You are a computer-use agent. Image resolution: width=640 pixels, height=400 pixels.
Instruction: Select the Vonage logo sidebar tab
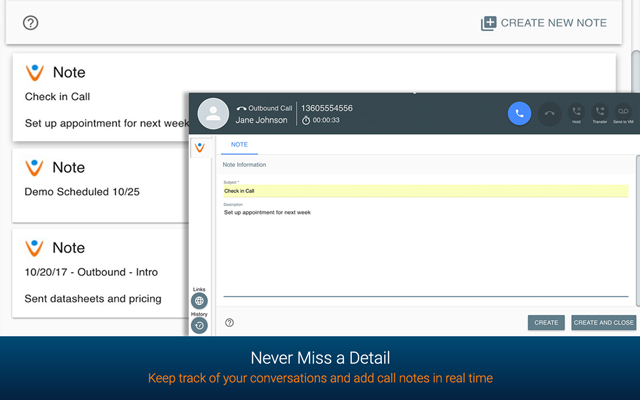click(199, 146)
